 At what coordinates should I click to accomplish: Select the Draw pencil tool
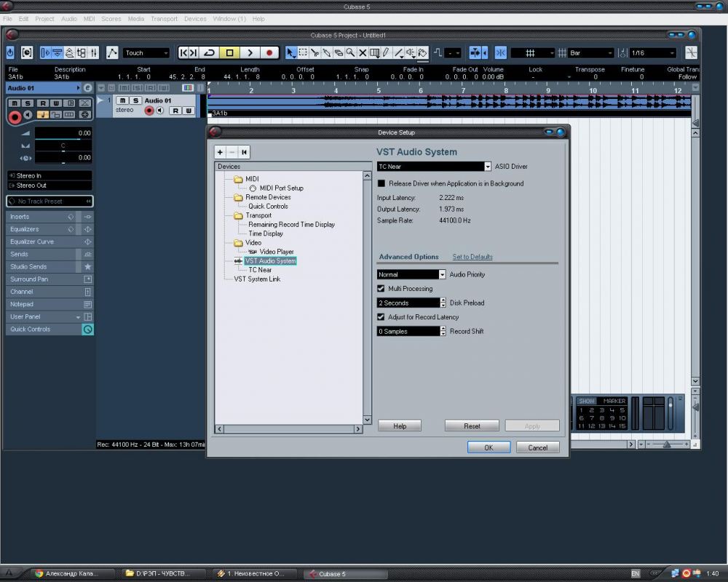(387, 53)
